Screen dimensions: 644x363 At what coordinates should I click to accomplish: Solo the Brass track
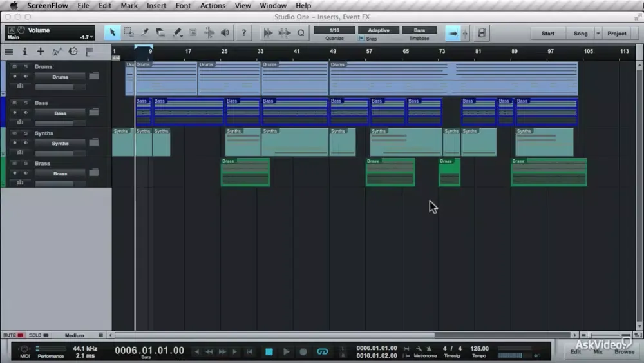point(26,163)
